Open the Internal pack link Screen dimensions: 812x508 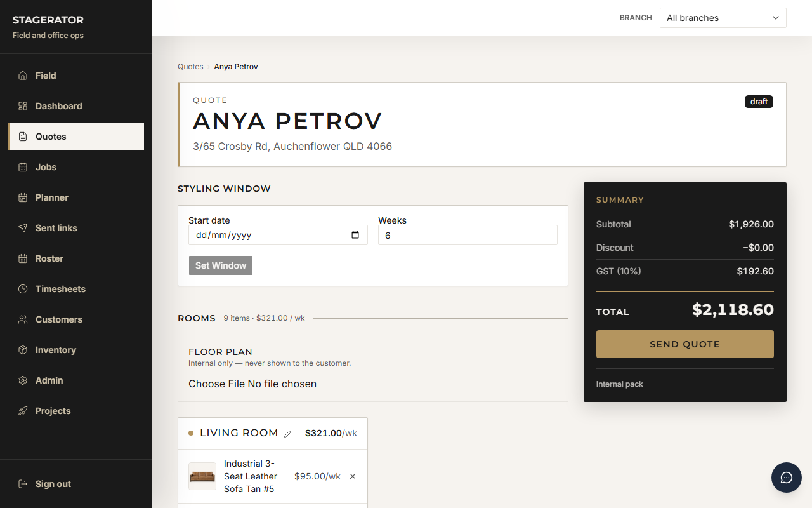(x=620, y=384)
